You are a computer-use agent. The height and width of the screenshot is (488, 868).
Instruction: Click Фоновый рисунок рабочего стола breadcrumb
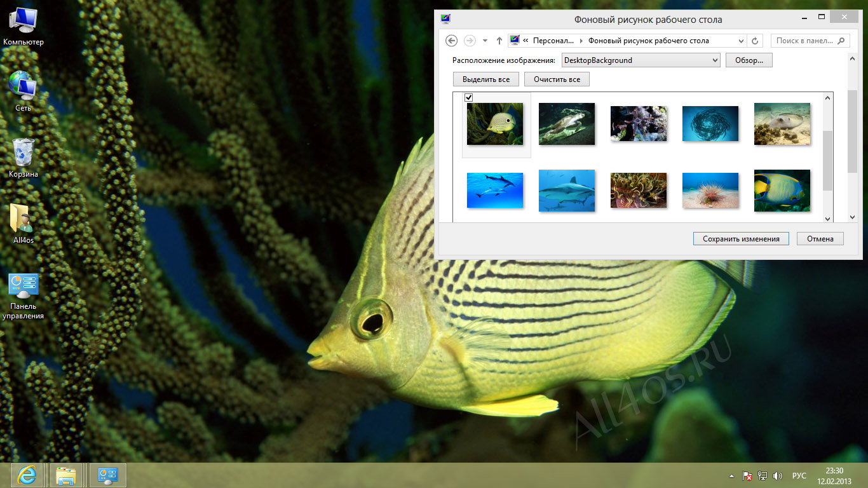tap(649, 41)
